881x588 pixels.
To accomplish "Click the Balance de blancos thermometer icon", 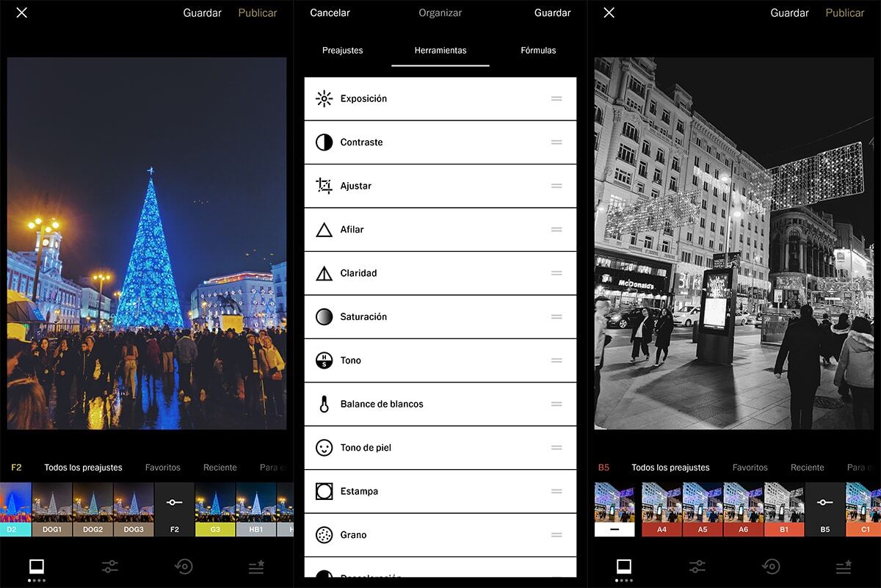I will pyautogui.click(x=324, y=404).
